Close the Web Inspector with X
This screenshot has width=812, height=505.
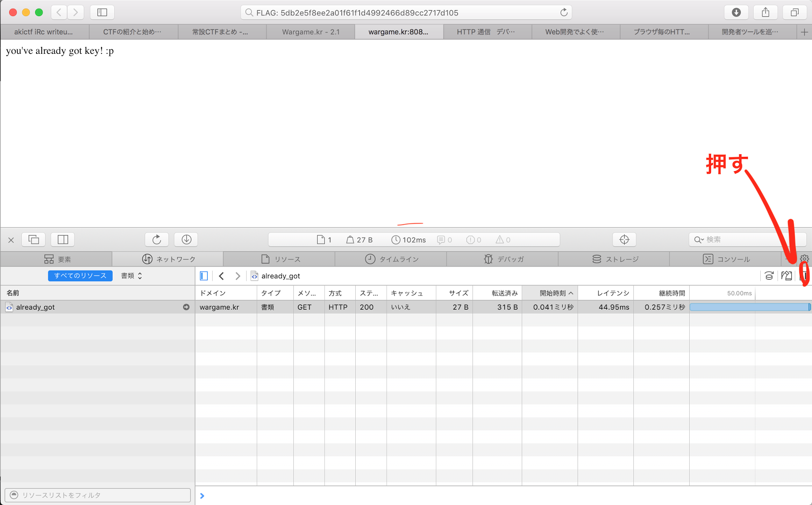tap(11, 240)
